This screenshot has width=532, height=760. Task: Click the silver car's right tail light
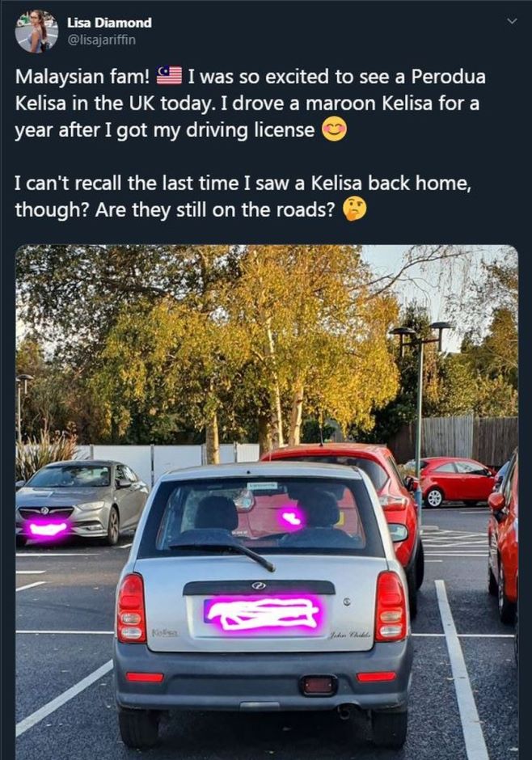point(391,606)
